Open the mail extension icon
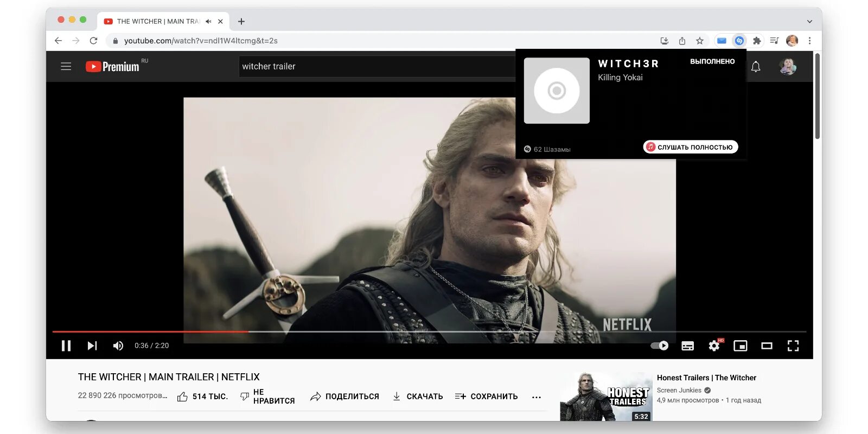Viewport: 868px width, 434px height. [722, 41]
